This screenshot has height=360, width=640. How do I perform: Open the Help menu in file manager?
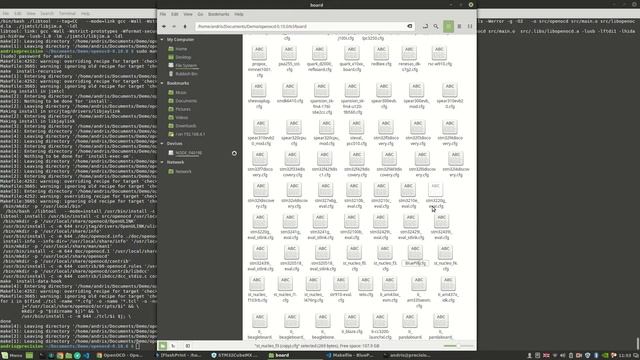click(239, 14)
